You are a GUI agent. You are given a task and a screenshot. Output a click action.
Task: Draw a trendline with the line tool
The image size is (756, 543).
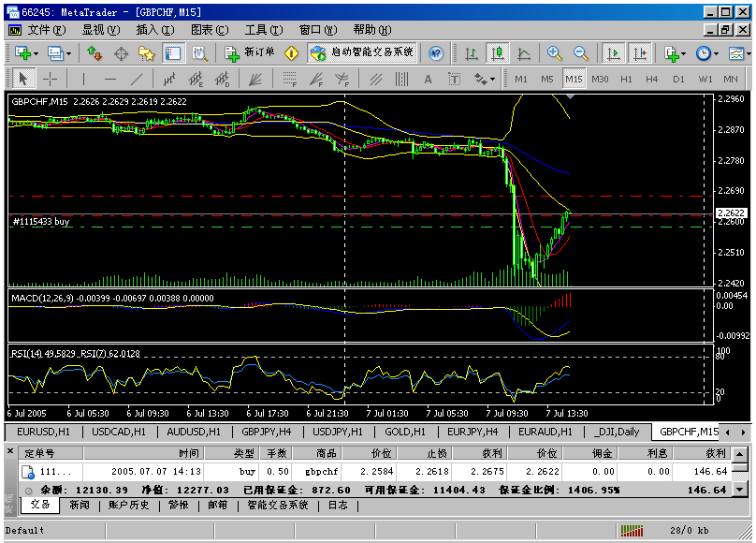(138, 80)
